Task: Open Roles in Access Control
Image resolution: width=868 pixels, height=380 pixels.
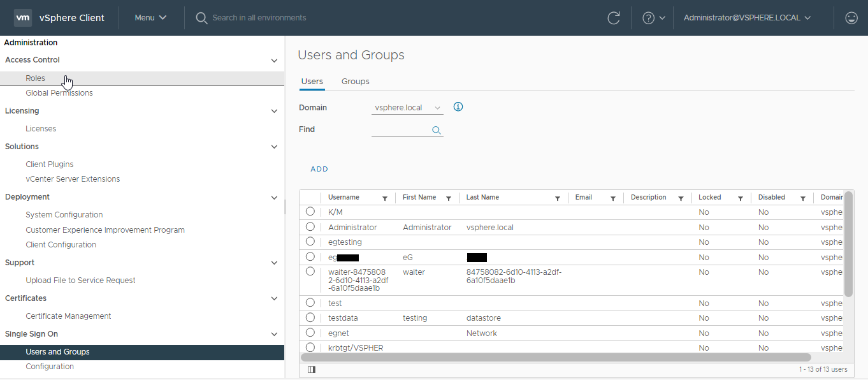Action: pos(142,78)
